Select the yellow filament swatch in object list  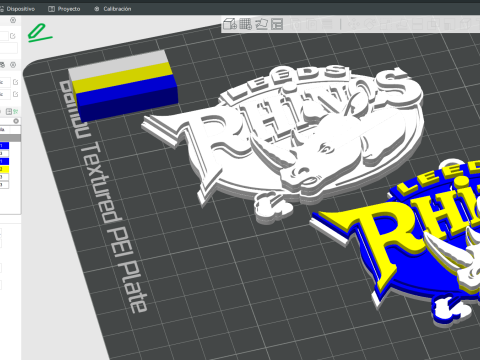4,169
